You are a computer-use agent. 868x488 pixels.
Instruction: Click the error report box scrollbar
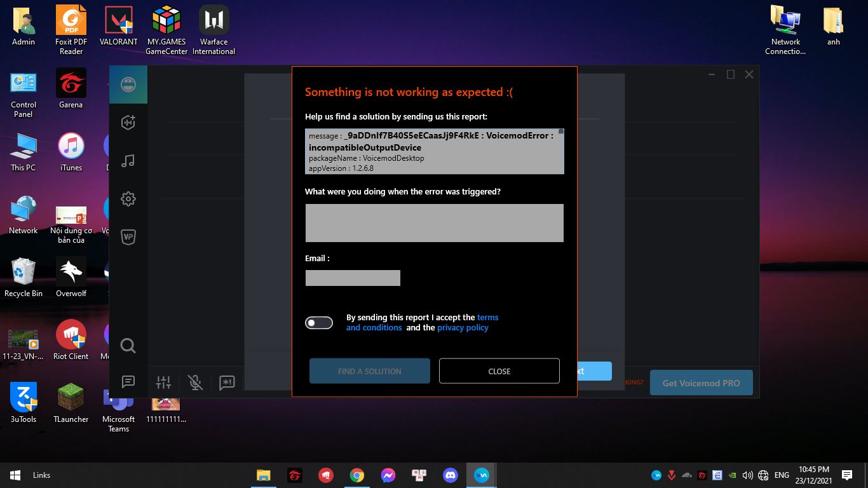[561, 151]
